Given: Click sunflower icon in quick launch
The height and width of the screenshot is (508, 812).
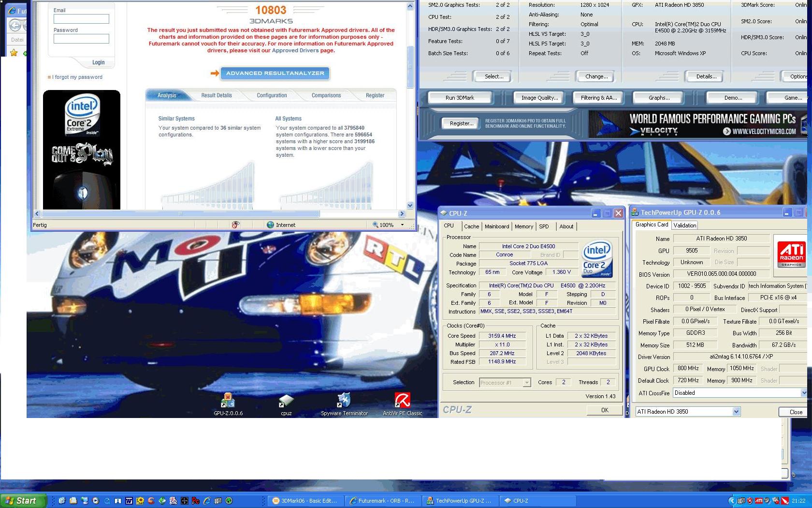Looking at the screenshot, I should 140,501.
